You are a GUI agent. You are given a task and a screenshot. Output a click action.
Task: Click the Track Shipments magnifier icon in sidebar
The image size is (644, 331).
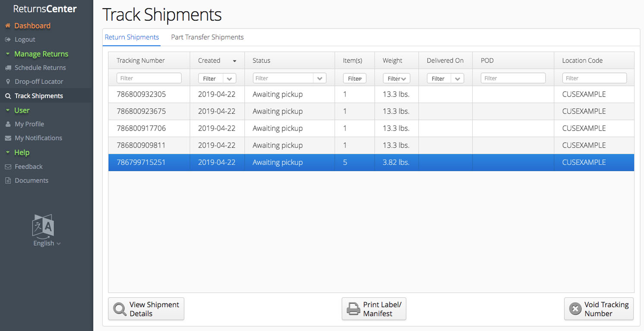point(8,96)
